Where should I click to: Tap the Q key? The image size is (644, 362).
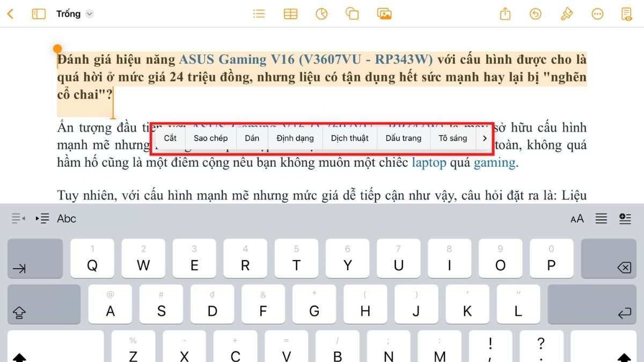pos(92,258)
